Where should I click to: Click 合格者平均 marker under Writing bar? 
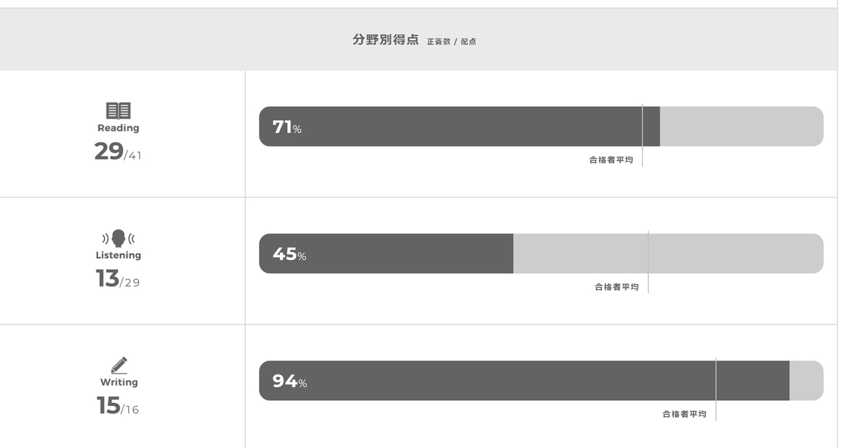pyautogui.click(x=684, y=414)
